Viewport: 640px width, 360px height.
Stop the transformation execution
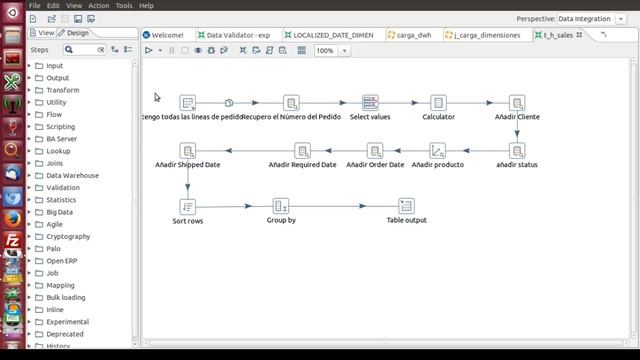tap(185, 51)
